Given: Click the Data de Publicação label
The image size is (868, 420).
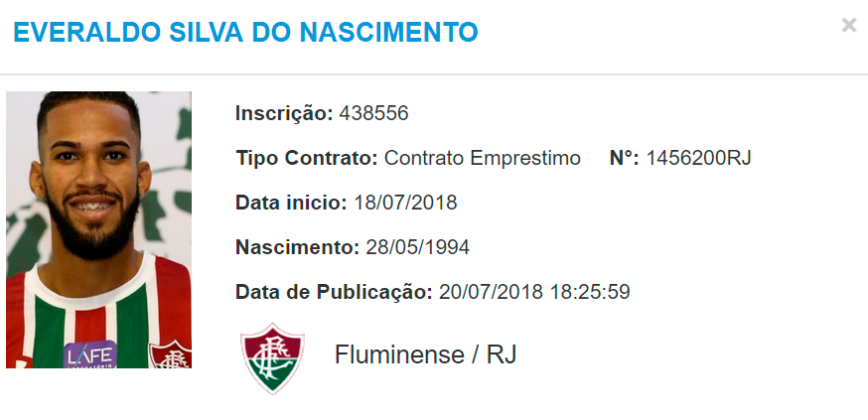Looking at the screenshot, I should [x=334, y=292].
